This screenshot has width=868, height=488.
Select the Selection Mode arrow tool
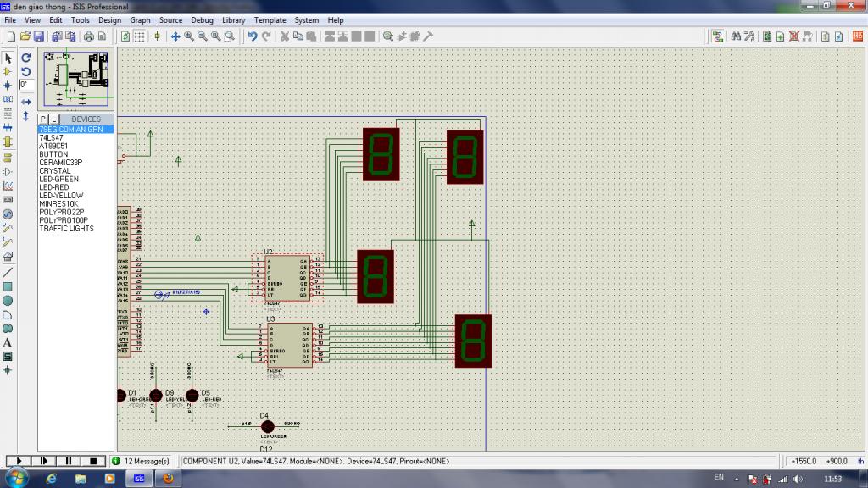coord(8,58)
